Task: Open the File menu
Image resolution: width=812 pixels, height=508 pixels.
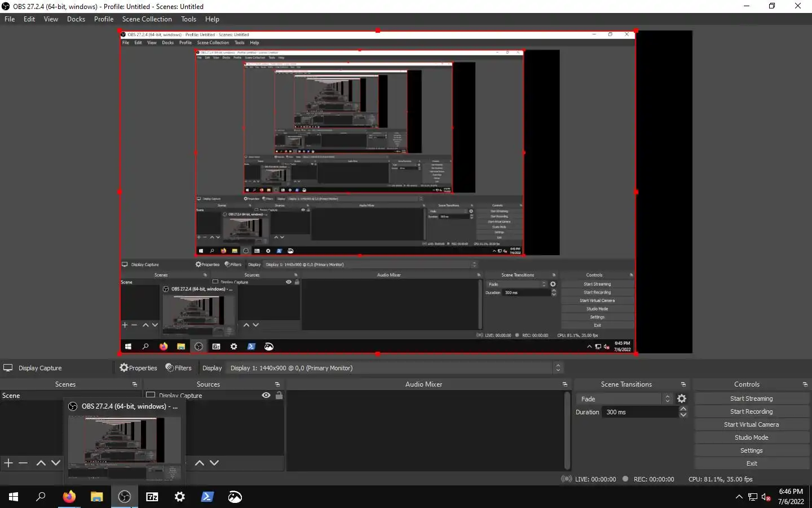Action: point(10,19)
